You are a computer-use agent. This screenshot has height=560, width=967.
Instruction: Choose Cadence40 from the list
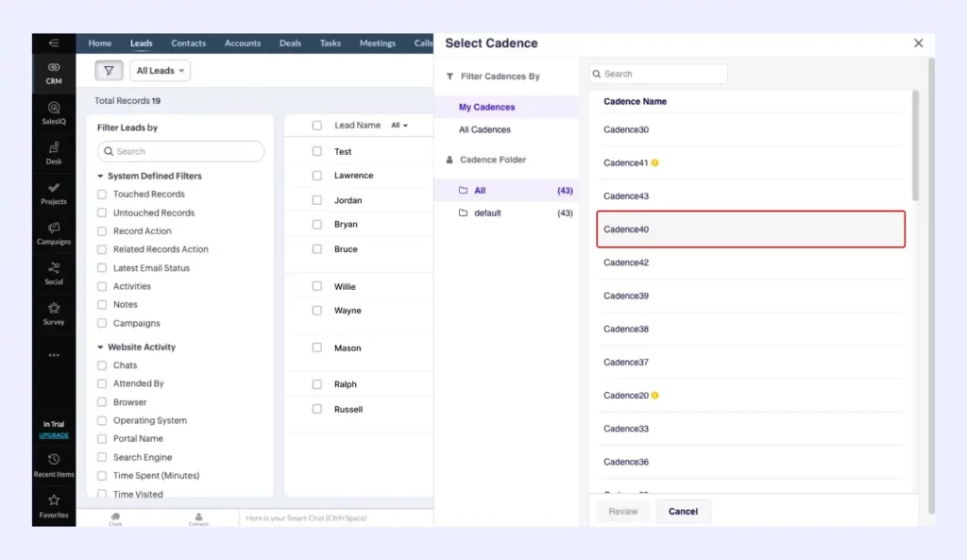click(x=751, y=229)
